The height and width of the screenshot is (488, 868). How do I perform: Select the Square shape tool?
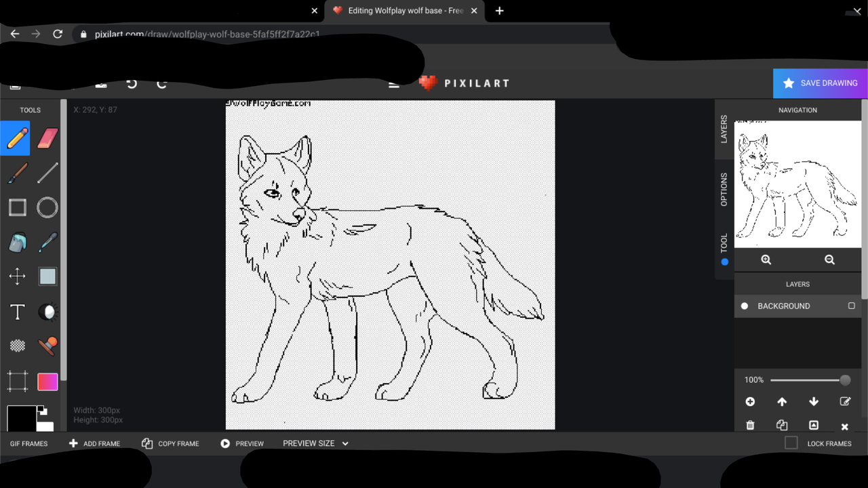pos(17,207)
